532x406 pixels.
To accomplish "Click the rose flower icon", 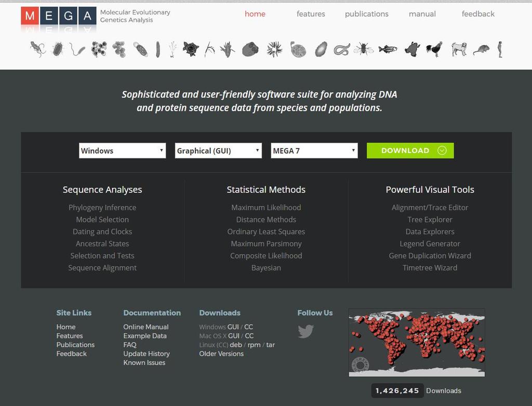I will [x=191, y=49].
